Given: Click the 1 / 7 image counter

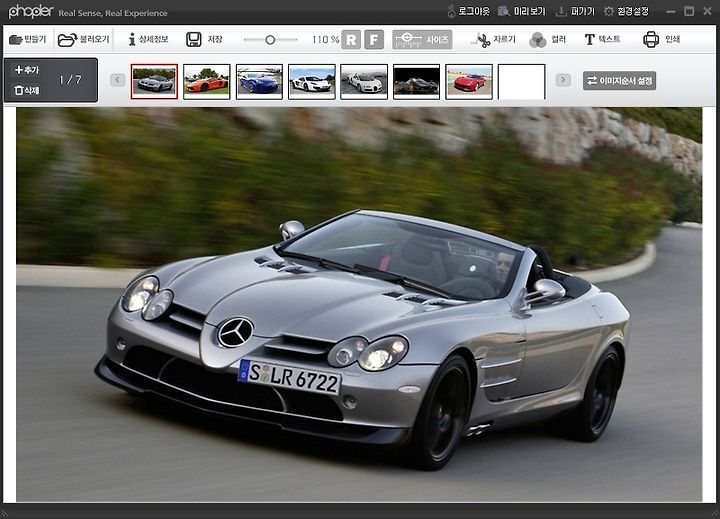Looking at the screenshot, I should (70, 80).
